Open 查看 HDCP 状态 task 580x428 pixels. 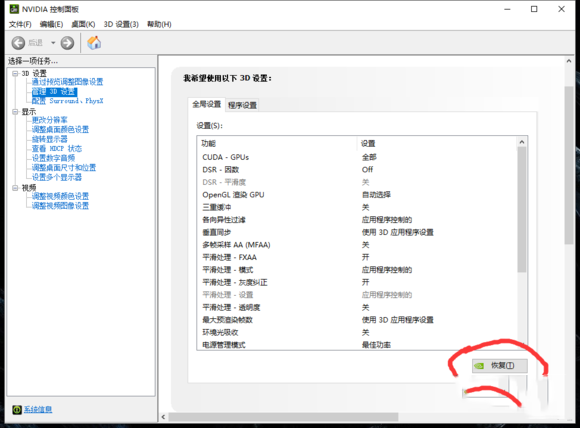57,149
